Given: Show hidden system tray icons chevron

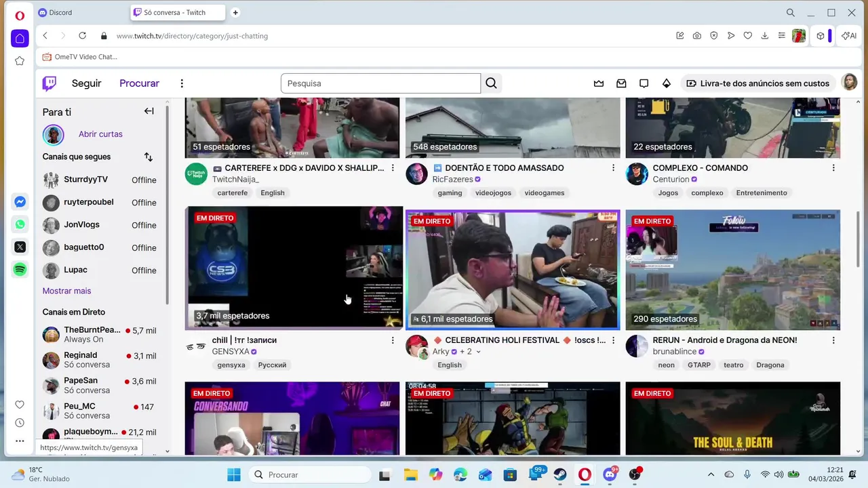Looking at the screenshot, I should (711, 474).
